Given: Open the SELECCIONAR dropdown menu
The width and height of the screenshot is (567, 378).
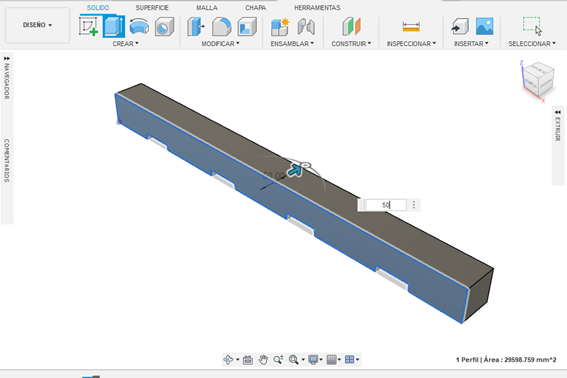Looking at the screenshot, I should [x=532, y=43].
